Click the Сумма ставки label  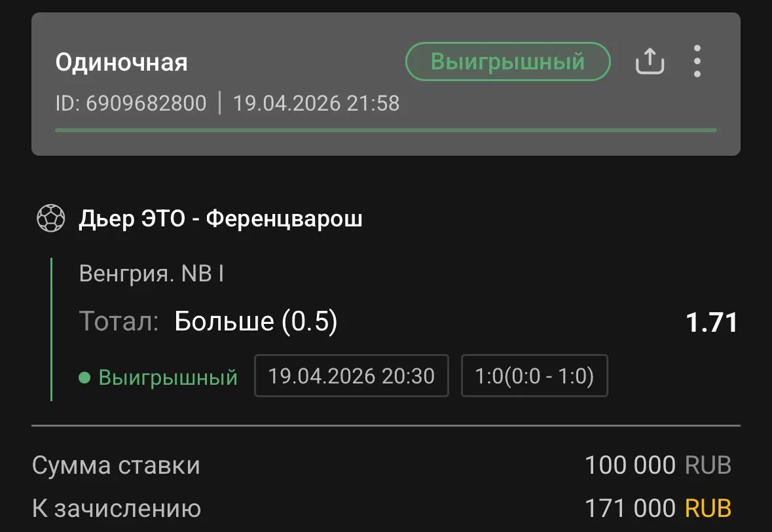[x=116, y=466]
